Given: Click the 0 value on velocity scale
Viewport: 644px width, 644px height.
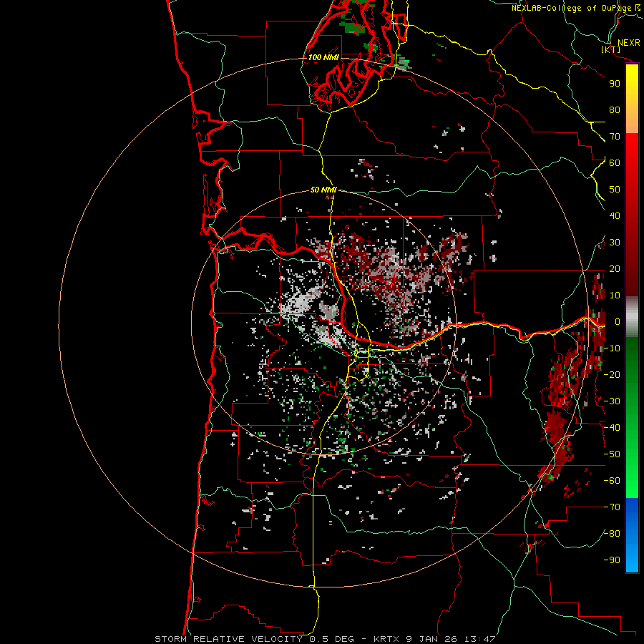Looking at the screenshot, I should [x=618, y=322].
